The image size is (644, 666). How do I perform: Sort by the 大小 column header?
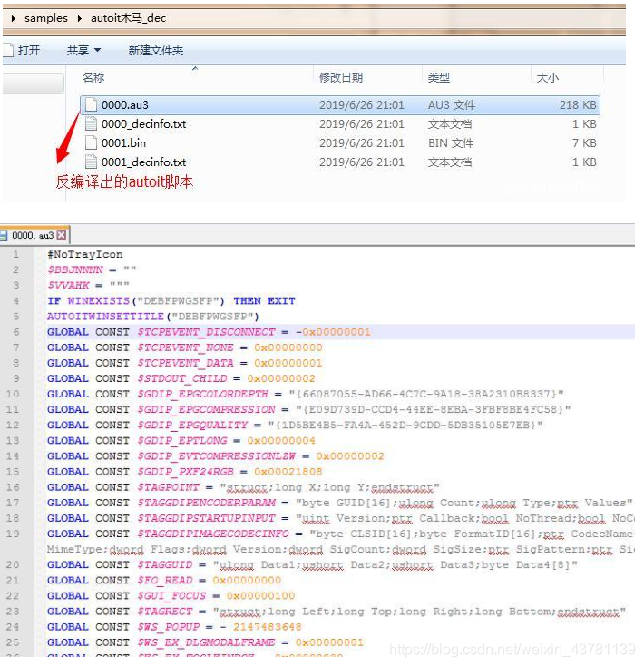pos(548,77)
